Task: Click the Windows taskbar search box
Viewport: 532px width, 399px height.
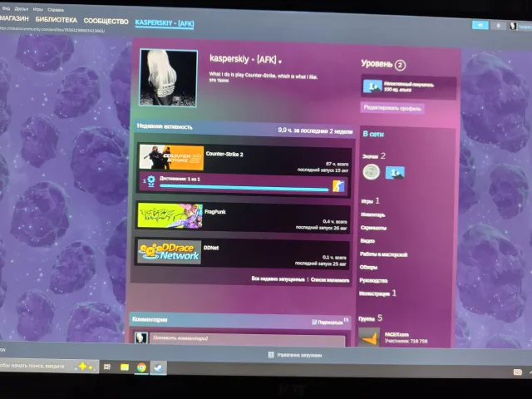Action: [x=49, y=366]
